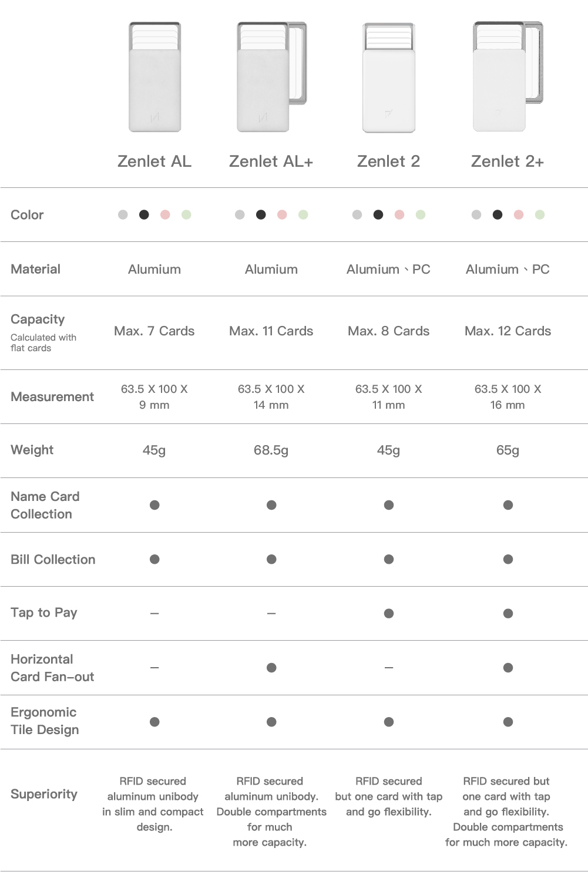
Task: Click the Tap to Pay dot for Zenlet 2+
Action: pos(508,614)
